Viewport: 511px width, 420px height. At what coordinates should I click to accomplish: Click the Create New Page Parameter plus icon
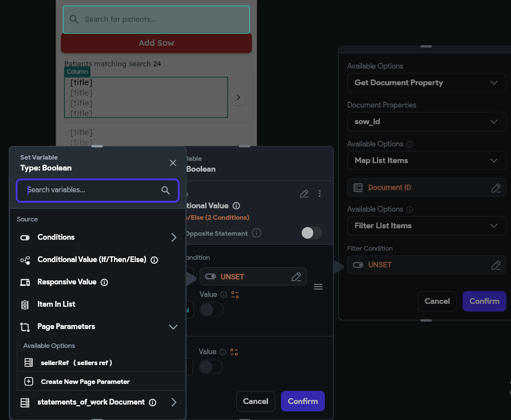29,382
